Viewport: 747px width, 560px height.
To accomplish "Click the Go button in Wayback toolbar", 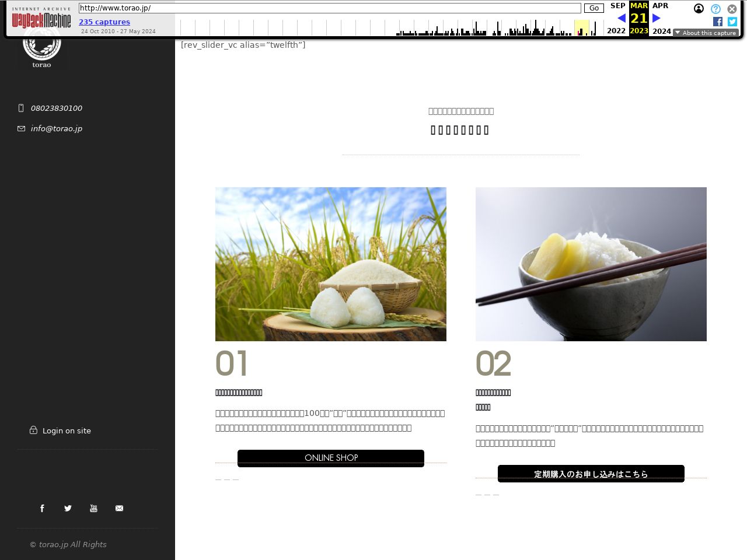I will pyautogui.click(x=594, y=8).
